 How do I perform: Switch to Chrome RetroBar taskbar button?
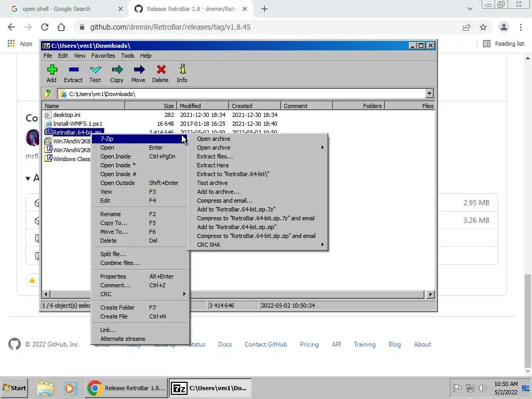[126, 388]
